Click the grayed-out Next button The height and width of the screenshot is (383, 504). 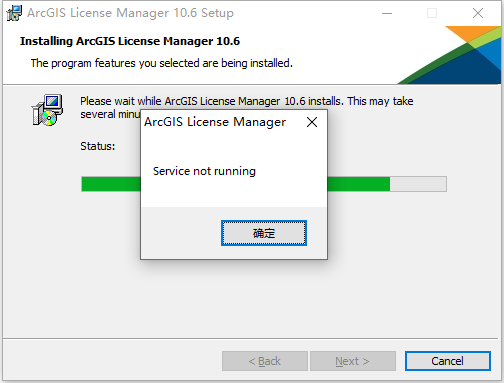[353, 361]
